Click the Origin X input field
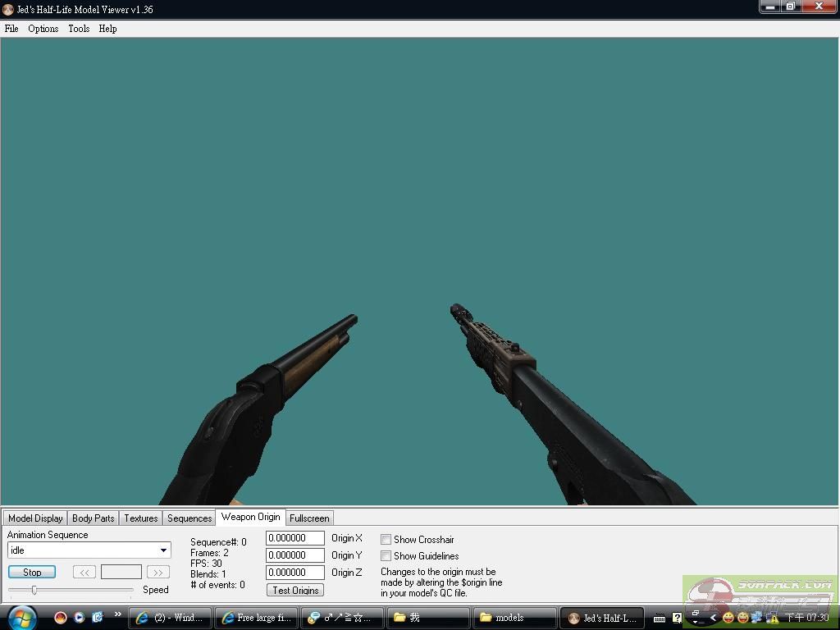This screenshot has width=840, height=630. point(294,538)
